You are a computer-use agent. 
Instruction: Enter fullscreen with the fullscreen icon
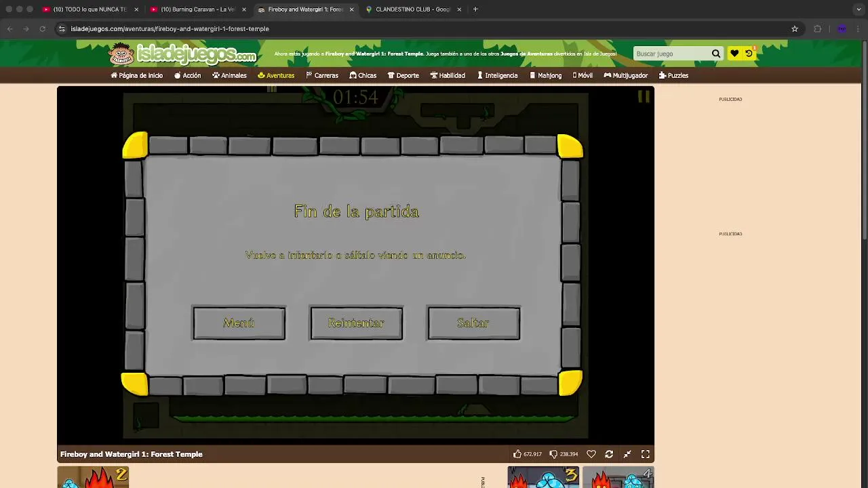pos(646,454)
